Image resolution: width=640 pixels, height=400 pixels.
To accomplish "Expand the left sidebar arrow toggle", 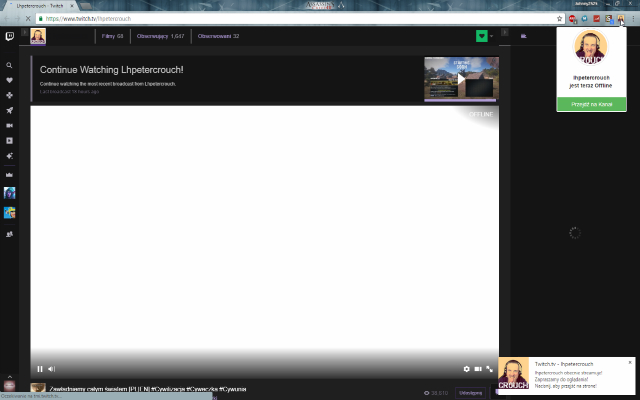I will [24, 32].
